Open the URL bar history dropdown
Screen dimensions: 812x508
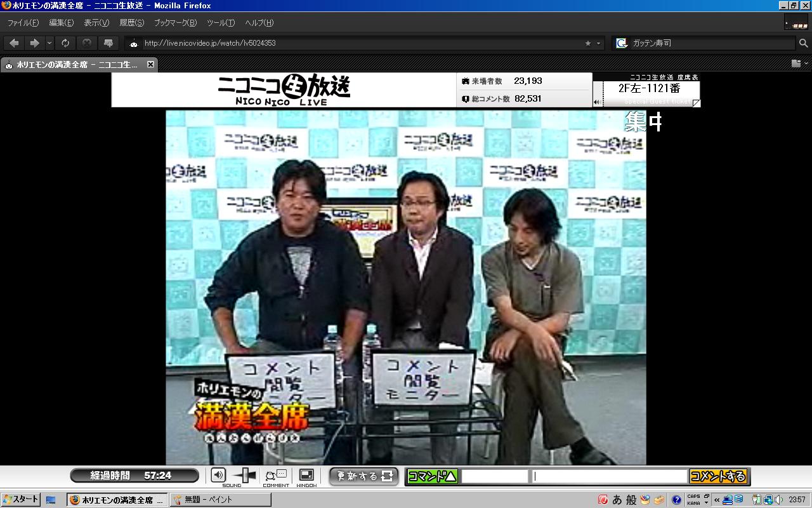pyautogui.click(x=598, y=43)
